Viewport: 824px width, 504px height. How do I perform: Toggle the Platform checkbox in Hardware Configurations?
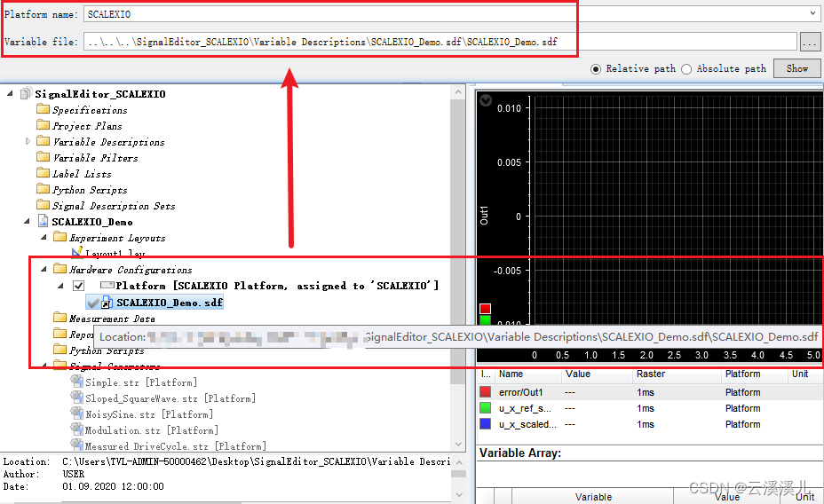pyautogui.click(x=78, y=286)
